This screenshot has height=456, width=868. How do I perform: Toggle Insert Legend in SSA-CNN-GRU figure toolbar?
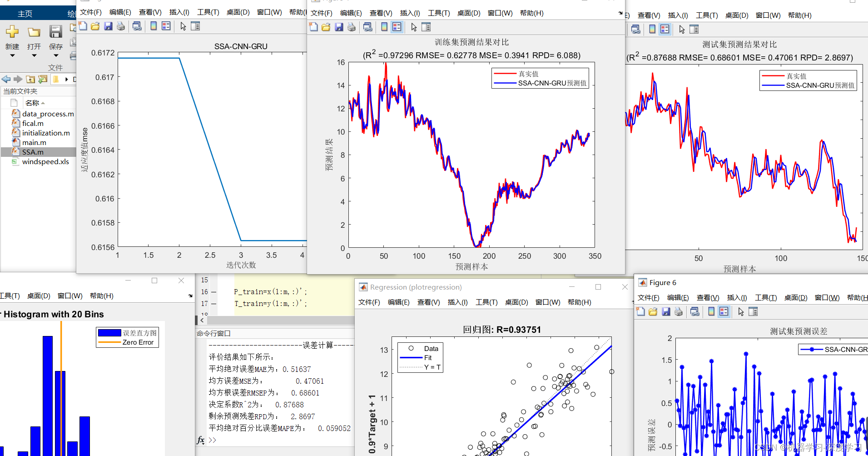coord(166,26)
